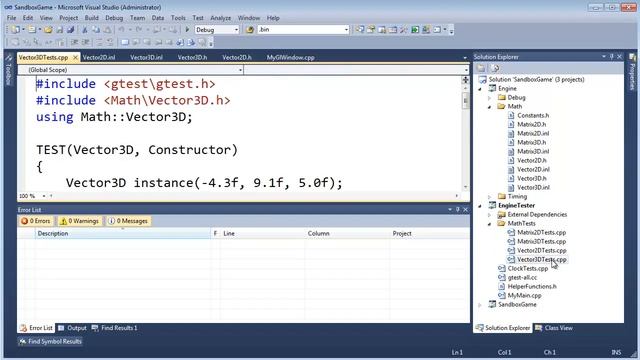Click the Cut scissors icon
The height and width of the screenshot is (360, 640).
point(84,30)
